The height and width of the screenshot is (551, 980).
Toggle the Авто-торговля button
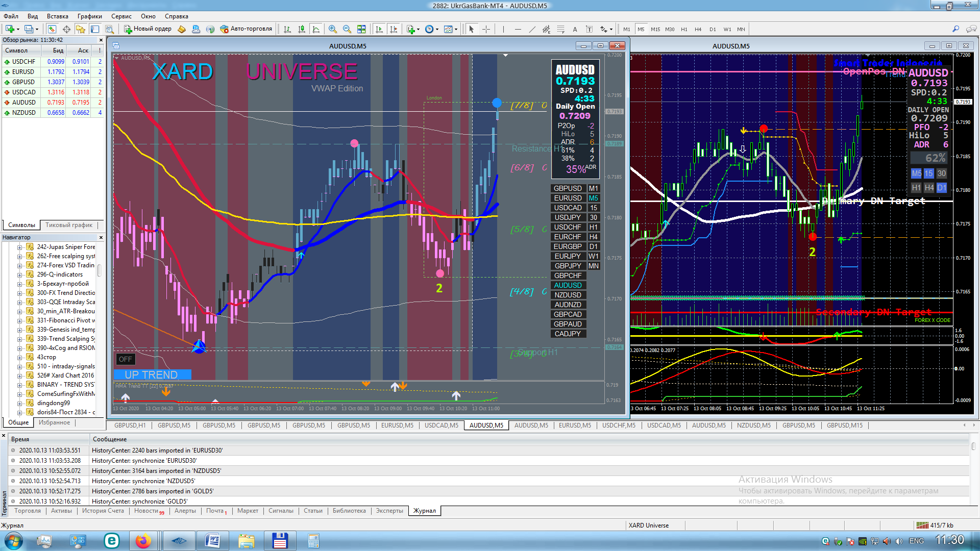tap(247, 29)
